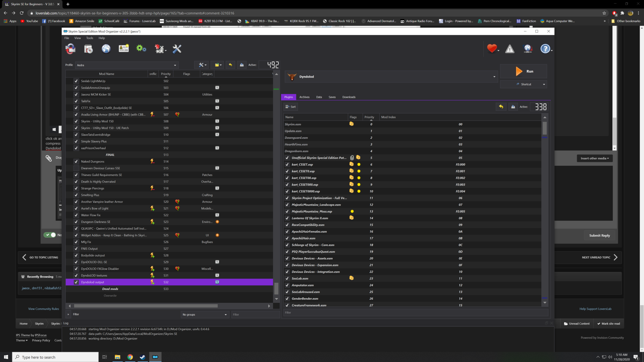Image resolution: width=644 pixels, height=362 pixels.
Task: Switch to the Saves tab
Action: point(332,97)
